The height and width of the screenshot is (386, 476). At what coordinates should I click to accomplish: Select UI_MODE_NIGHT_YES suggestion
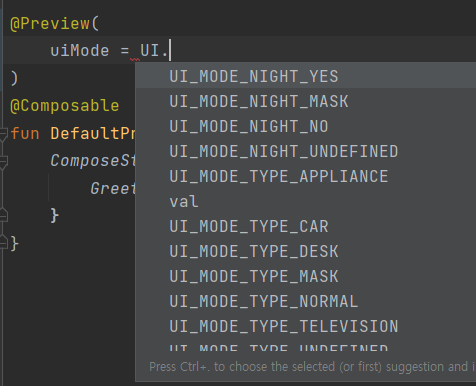(x=306, y=76)
